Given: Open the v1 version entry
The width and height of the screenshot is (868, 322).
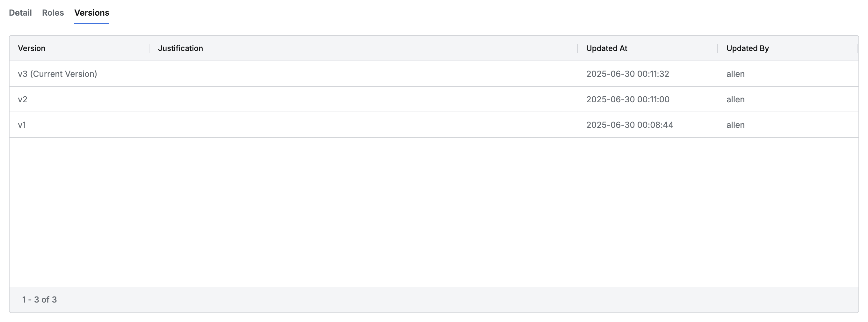Looking at the screenshot, I should 22,125.
